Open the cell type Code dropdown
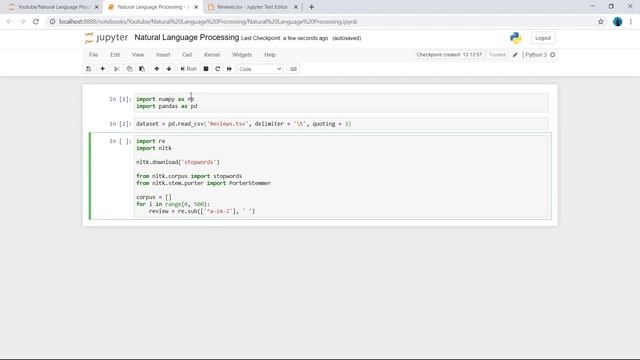Viewport: 640px width, 360px height. (260, 69)
